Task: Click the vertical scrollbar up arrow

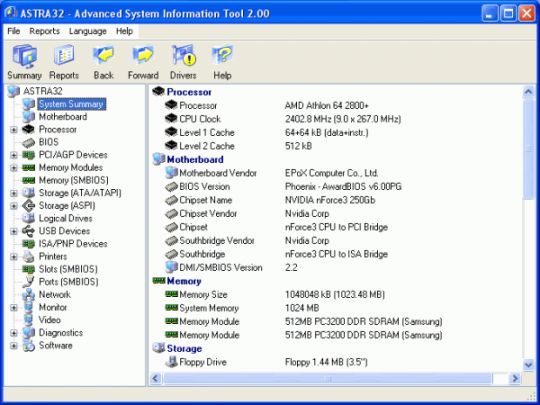Action: pos(528,92)
